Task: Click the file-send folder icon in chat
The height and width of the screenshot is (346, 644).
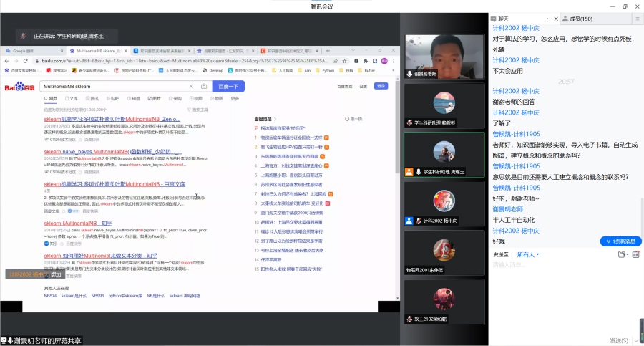Action: tap(619, 254)
